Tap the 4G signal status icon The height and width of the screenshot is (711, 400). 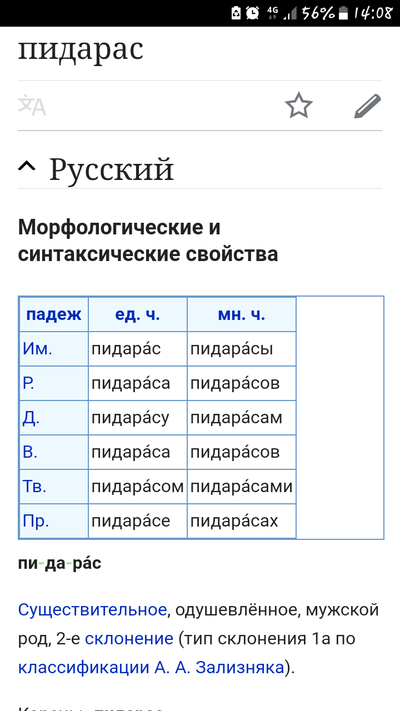tap(273, 11)
